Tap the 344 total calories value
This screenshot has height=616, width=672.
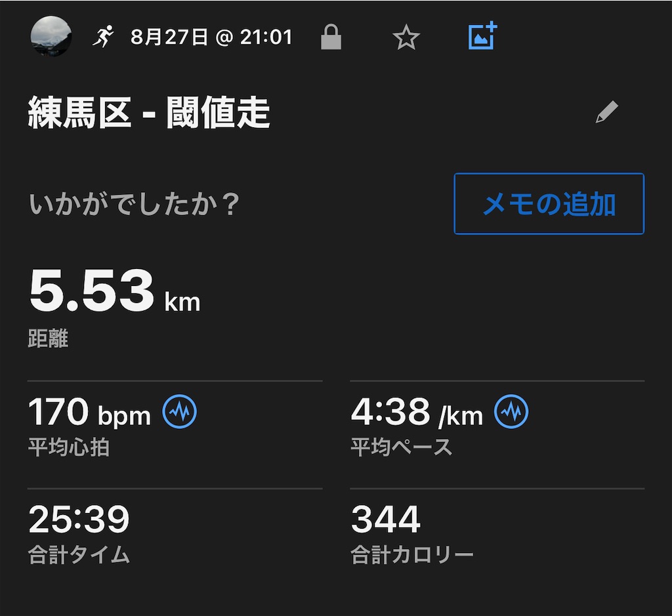pyautogui.click(x=386, y=519)
